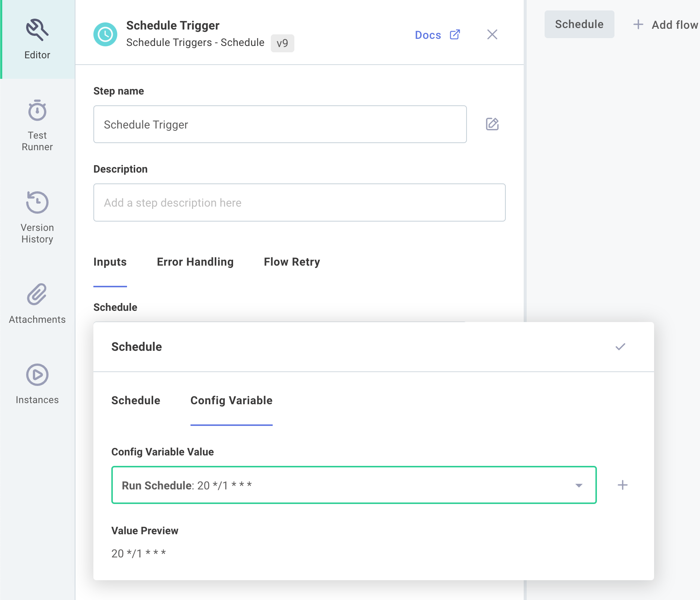The image size is (700, 600).
Task: Open the Instances section
Action: 37,384
